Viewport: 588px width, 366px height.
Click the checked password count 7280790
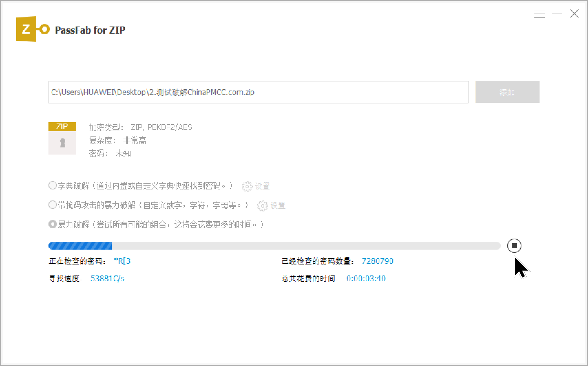(x=377, y=261)
